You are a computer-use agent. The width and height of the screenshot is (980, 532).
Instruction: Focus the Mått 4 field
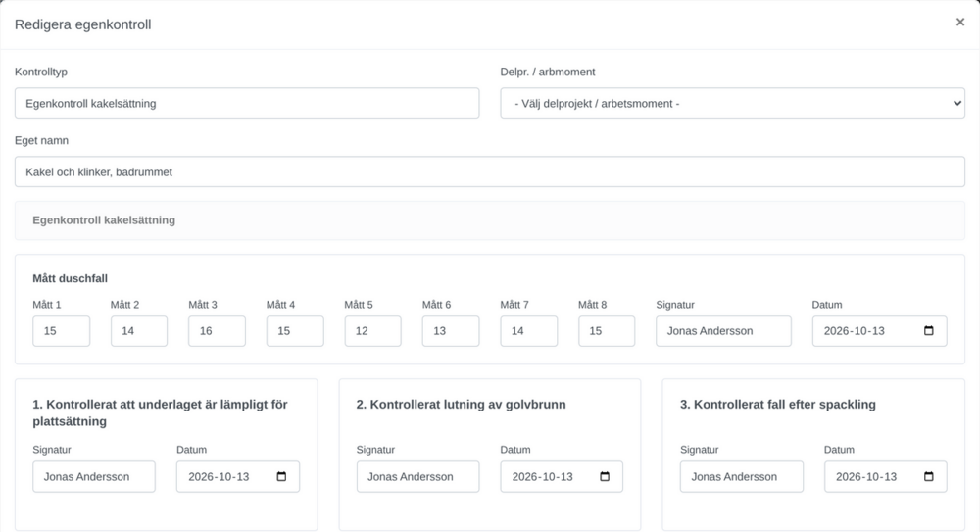[x=295, y=331]
